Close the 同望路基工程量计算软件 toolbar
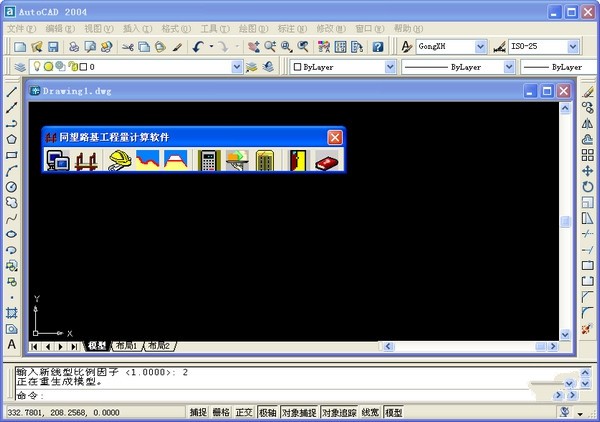Viewport: 600px width, 422px height. tap(335, 137)
